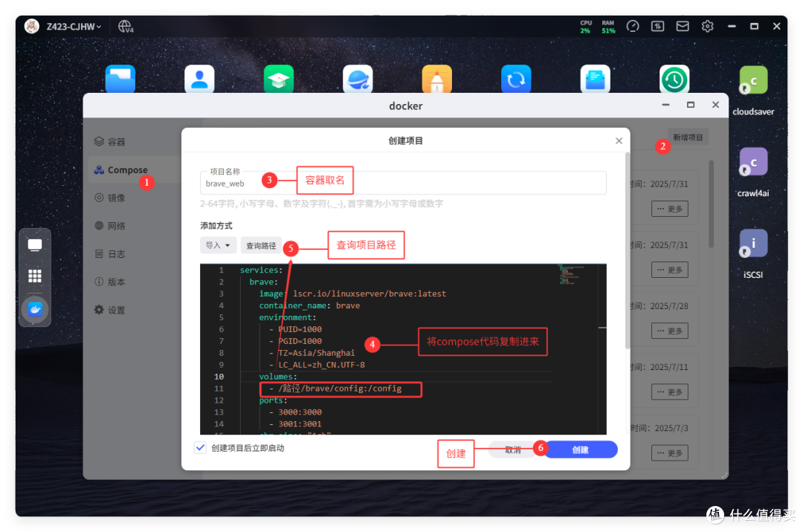The height and width of the screenshot is (532, 803).
Task: Click the 查询路径 button
Action: (x=261, y=245)
